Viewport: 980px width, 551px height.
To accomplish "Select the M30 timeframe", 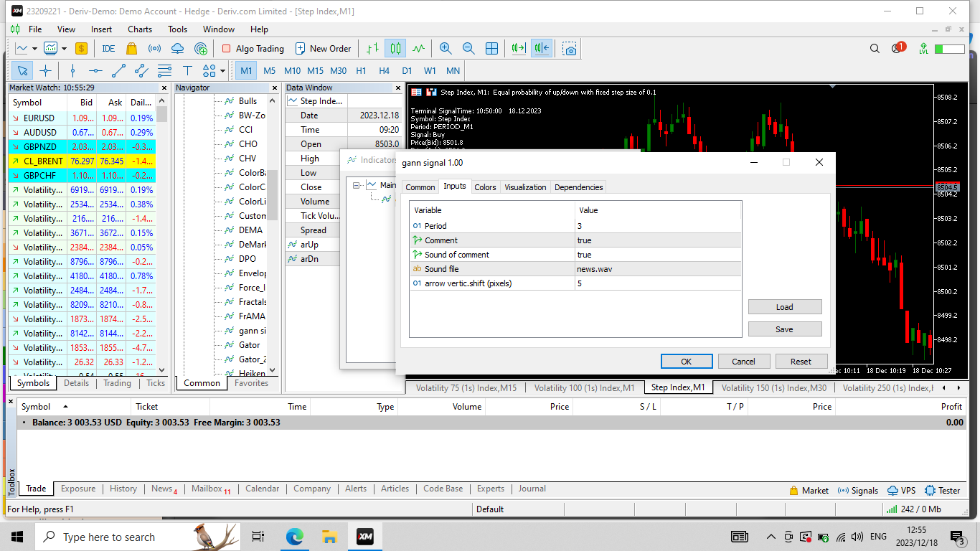I will [x=338, y=70].
